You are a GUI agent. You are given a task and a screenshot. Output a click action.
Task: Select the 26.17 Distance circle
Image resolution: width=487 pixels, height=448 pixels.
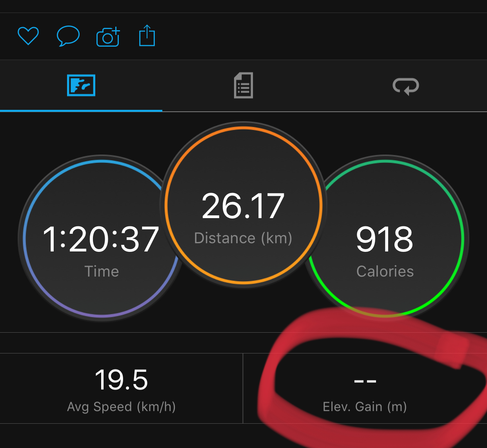[243, 205]
